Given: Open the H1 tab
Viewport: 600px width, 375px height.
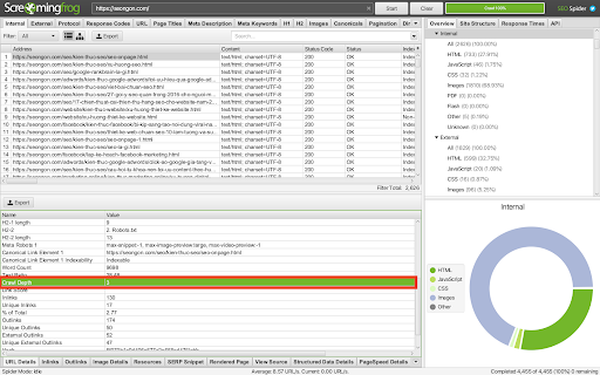Looking at the screenshot, I should (x=287, y=23).
